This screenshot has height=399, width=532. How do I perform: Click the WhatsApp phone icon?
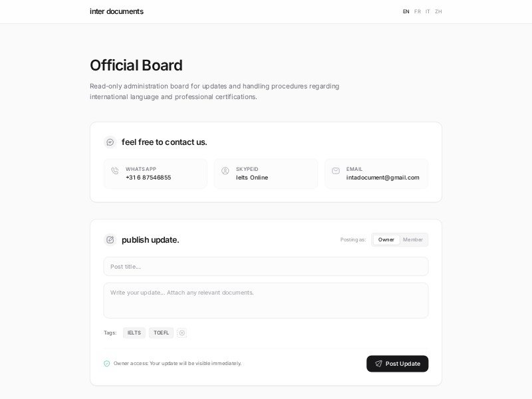pyautogui.click(x=115, y=171)
